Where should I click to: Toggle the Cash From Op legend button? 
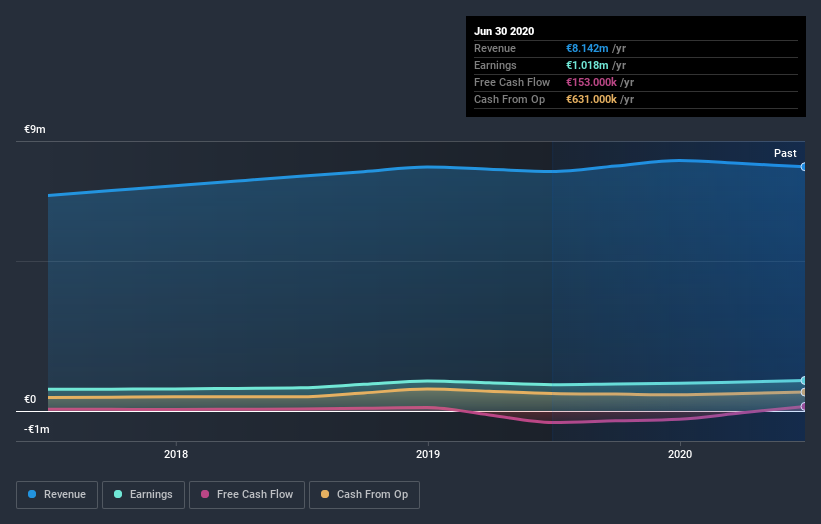[x=364, y=495]
